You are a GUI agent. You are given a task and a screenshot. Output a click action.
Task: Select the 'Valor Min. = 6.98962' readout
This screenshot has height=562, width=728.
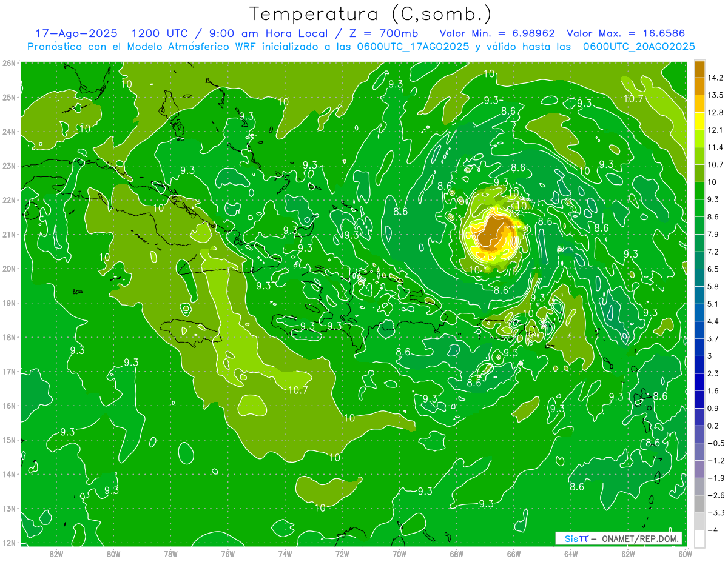coord(497,33)
